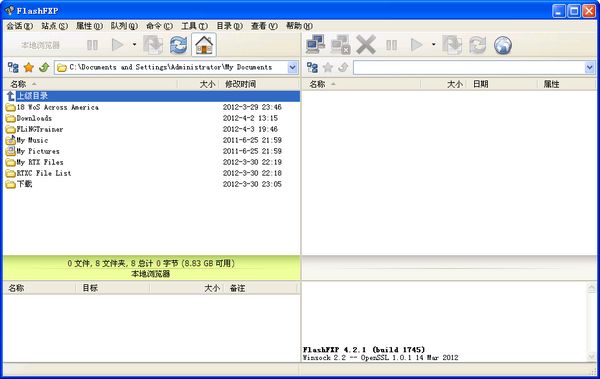Open the 命令 menu
Image resolution: width=600 pixels, height=379 pixels.
pyautogui.click(x=159, y=26)
